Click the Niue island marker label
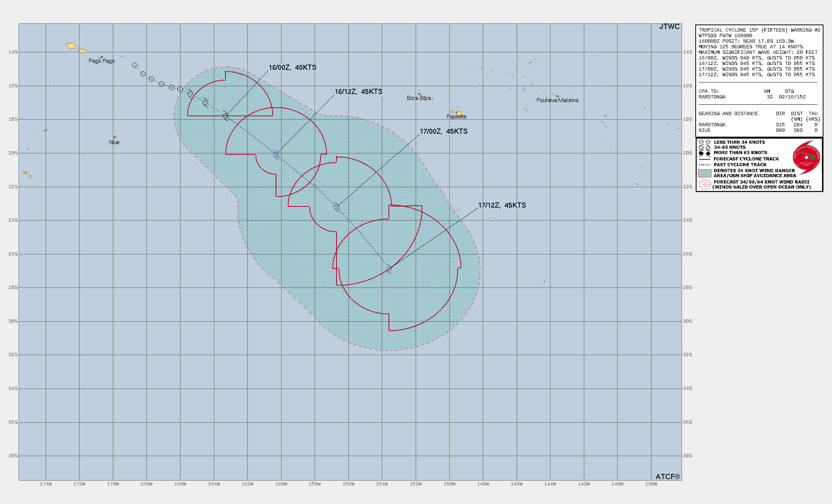832x504 pixels. (x=114, y=142)
